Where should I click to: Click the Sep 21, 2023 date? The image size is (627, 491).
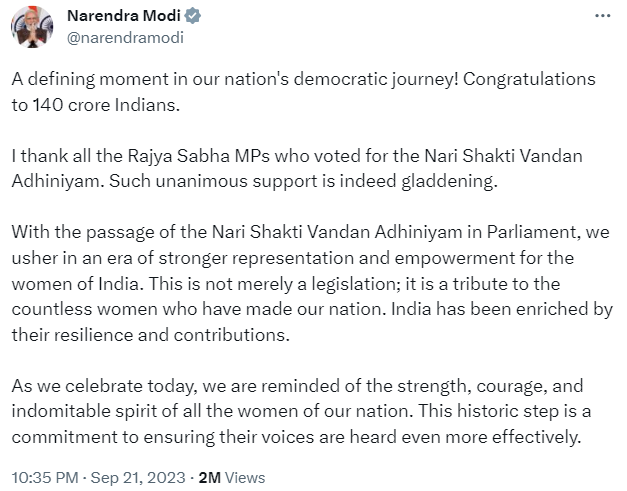tap(138, 477)
